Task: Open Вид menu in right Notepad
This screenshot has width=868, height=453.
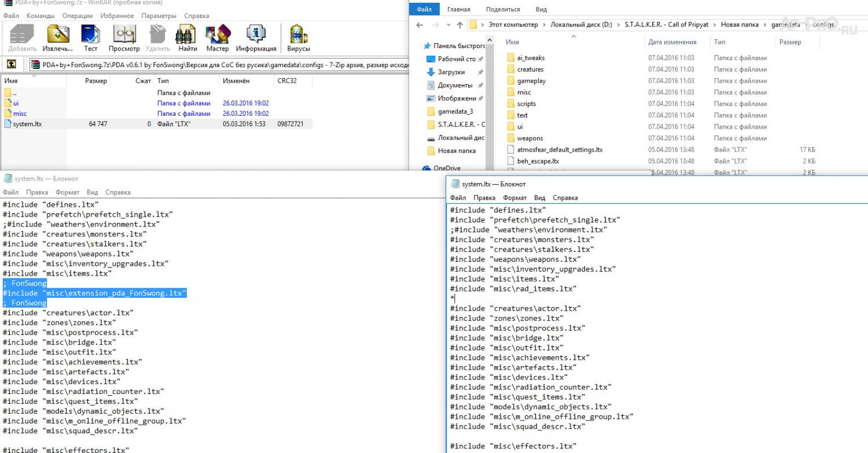Action: (539, 198)
